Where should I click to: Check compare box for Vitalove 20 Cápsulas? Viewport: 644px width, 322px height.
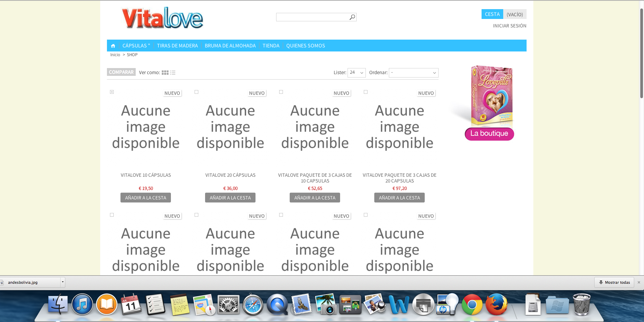pyautogui.click(x=197, y=92)
